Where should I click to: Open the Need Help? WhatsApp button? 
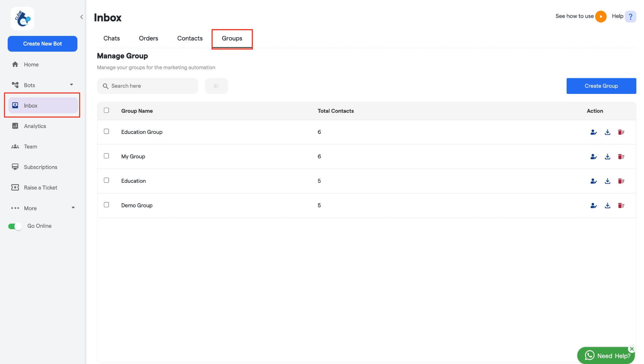pos(606,355)
